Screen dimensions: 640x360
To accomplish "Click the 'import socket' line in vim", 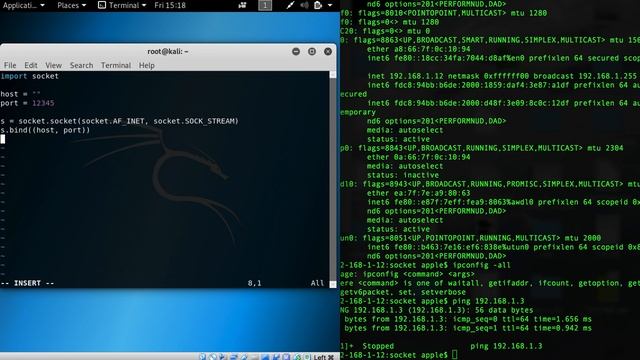I will point(29,76).
